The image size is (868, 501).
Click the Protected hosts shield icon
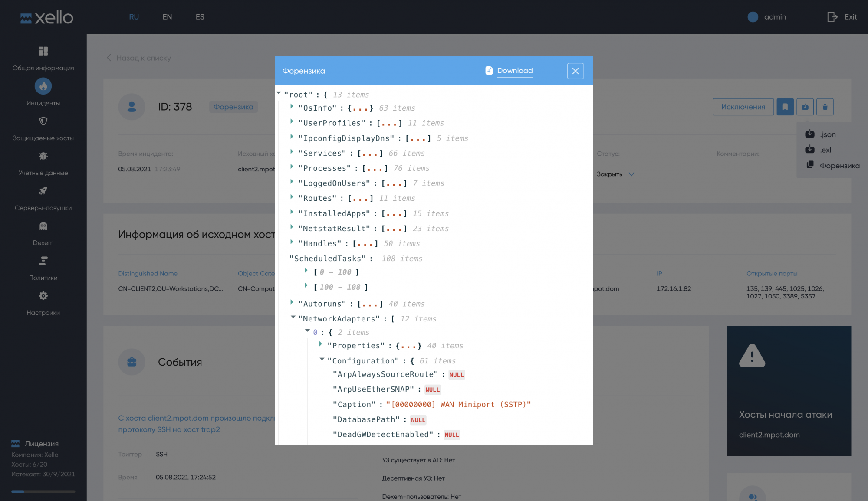tap(43, 121)
